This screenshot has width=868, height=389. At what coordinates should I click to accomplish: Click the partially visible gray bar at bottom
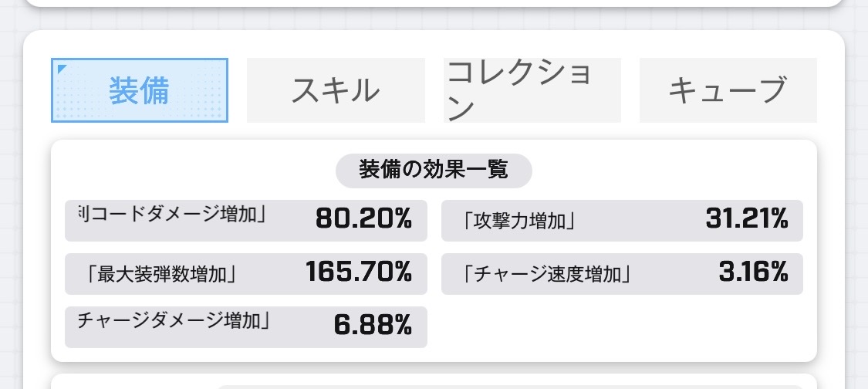pyautogui.click(x=509, y=387)
